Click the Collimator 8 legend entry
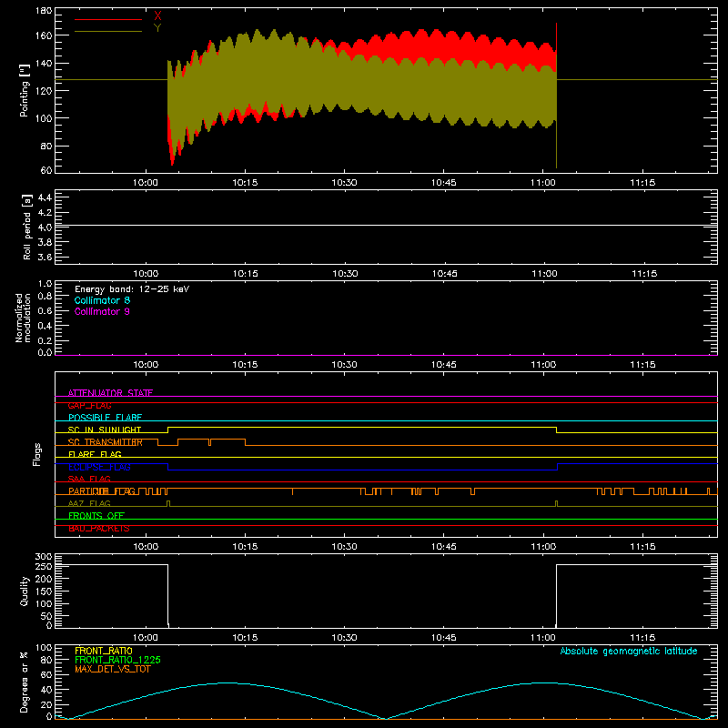 coord(102,300)
